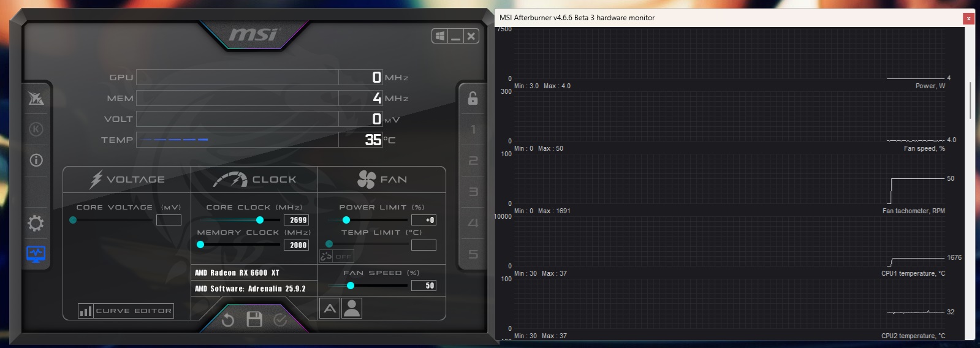The image size is (980, 348).
Task: Toggle the power and temp limit link (OFF)
Action: pyautogui.click(x=336, y=256)
